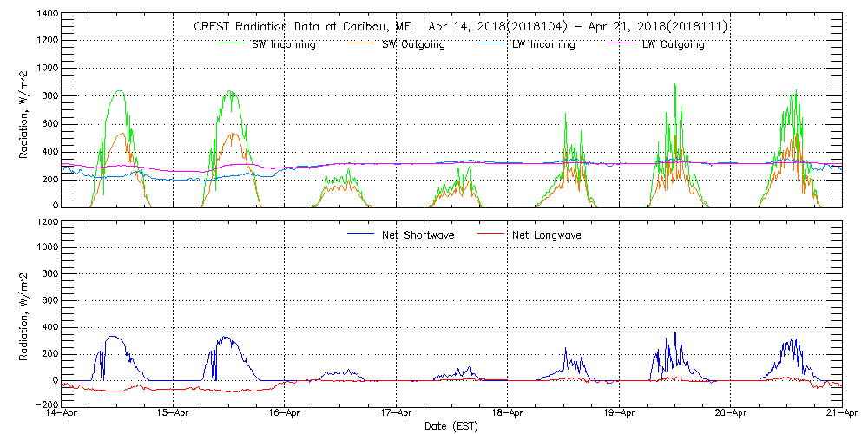This screenshot has height=434, width=868.
Task: Click the red Net Longwave legend line
Action: (x=493, y=234)
